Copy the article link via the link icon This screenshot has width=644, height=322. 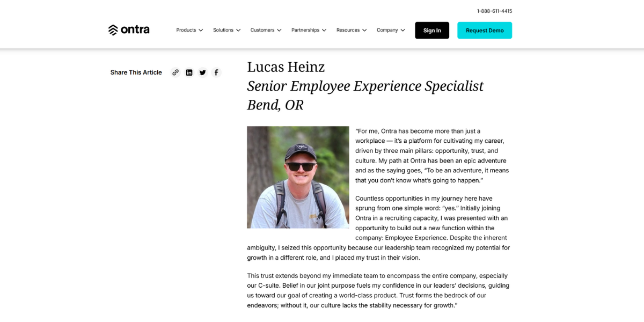(x=175, y=72)
